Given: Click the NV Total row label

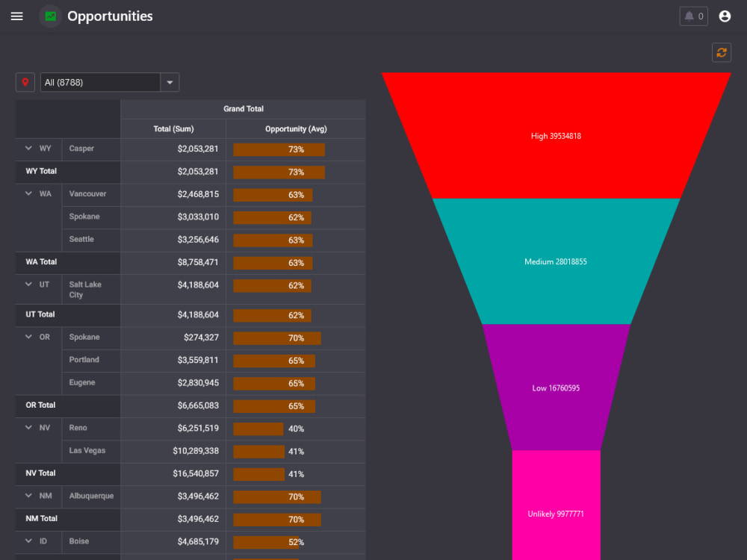Looking at the screenshot, I should [x=40, y=473].
